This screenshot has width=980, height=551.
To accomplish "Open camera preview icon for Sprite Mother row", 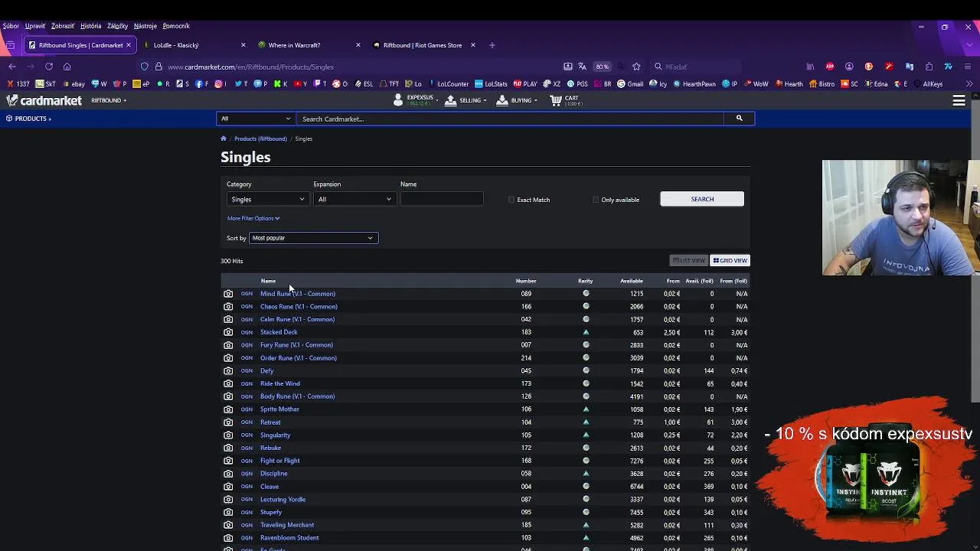I will pos(228,409).
